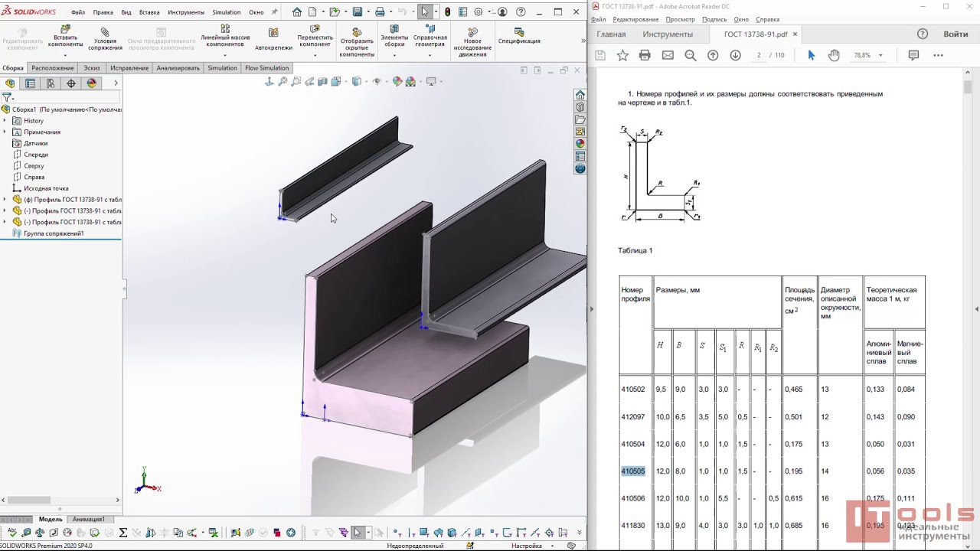Open Вставка menu in SolidWorks
980x551 pixels.
[149, 12]
